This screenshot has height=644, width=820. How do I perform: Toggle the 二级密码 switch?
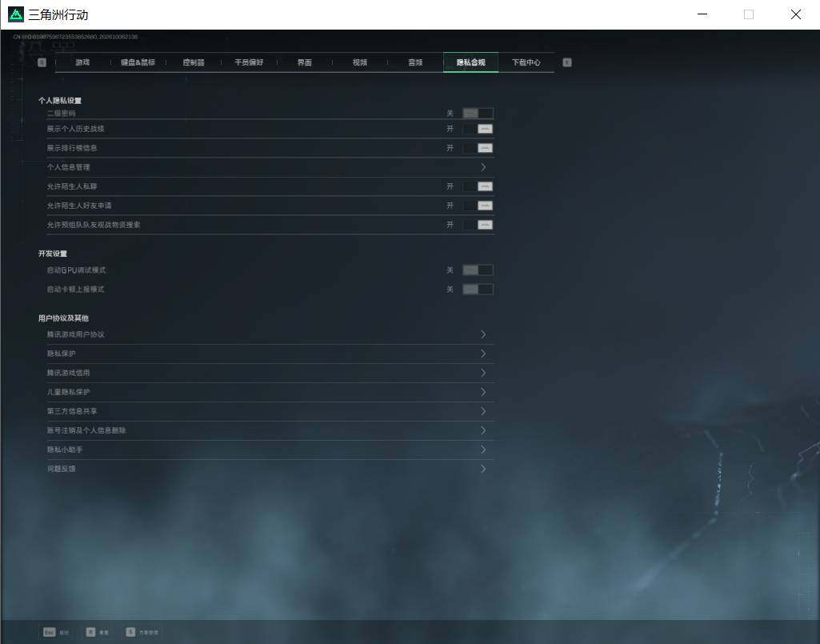pyautogui.click(x=478, y=113)
